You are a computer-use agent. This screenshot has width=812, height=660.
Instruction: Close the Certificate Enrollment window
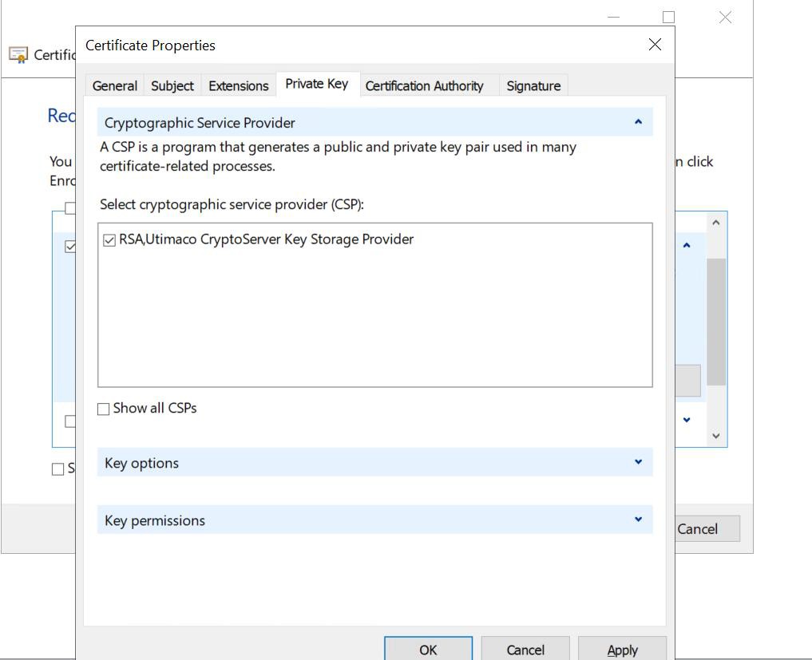click(725, 17)
